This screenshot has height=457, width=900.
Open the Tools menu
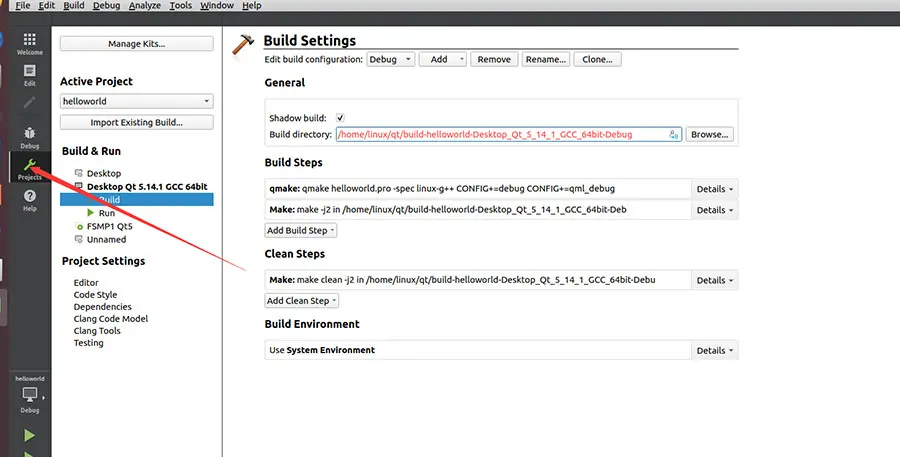coord(181,5)
